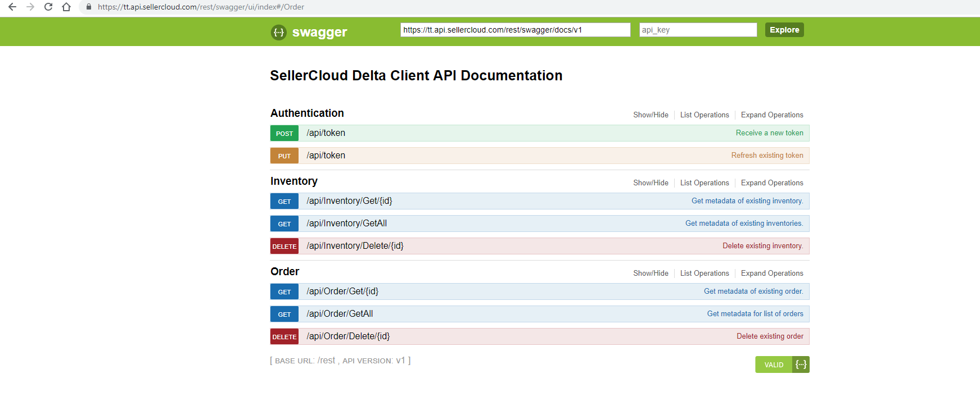
Task: Open the browser home page icon
Action: [x=66, y=7]
